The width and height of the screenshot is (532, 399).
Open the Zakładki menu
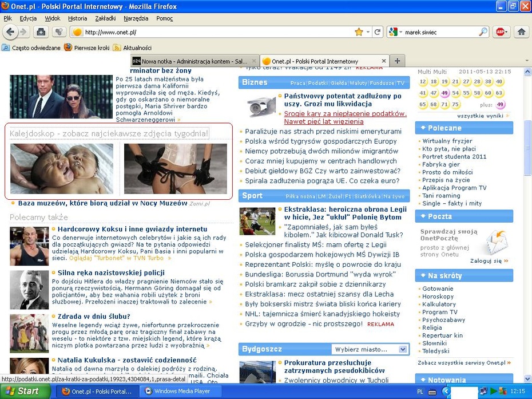(106, 18)
